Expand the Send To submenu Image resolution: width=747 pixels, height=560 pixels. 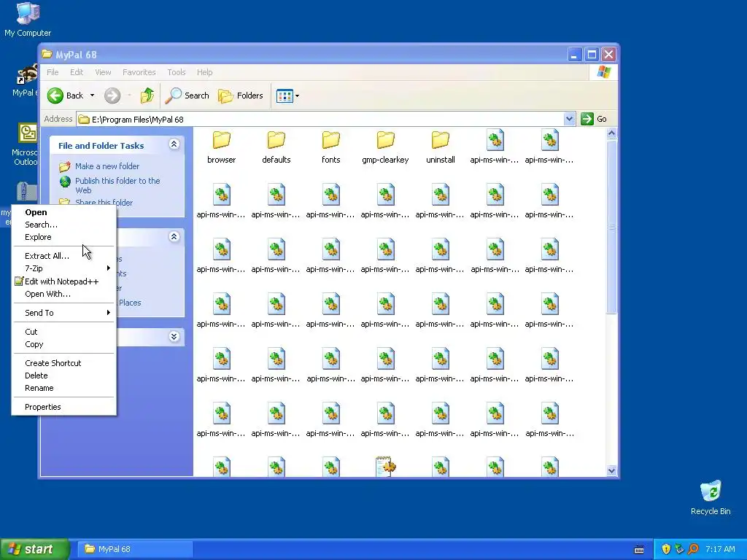point(64,313)
